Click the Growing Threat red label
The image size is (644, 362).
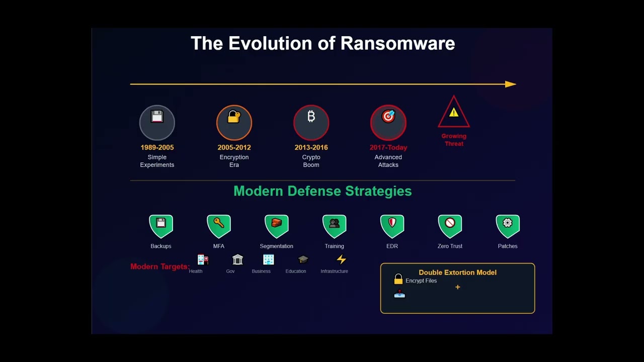point(454,140)
